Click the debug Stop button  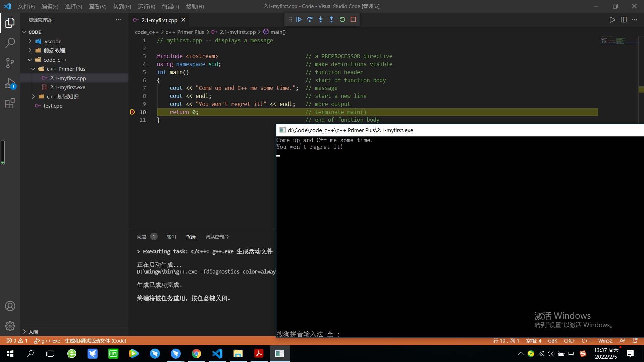click(353, 19)
